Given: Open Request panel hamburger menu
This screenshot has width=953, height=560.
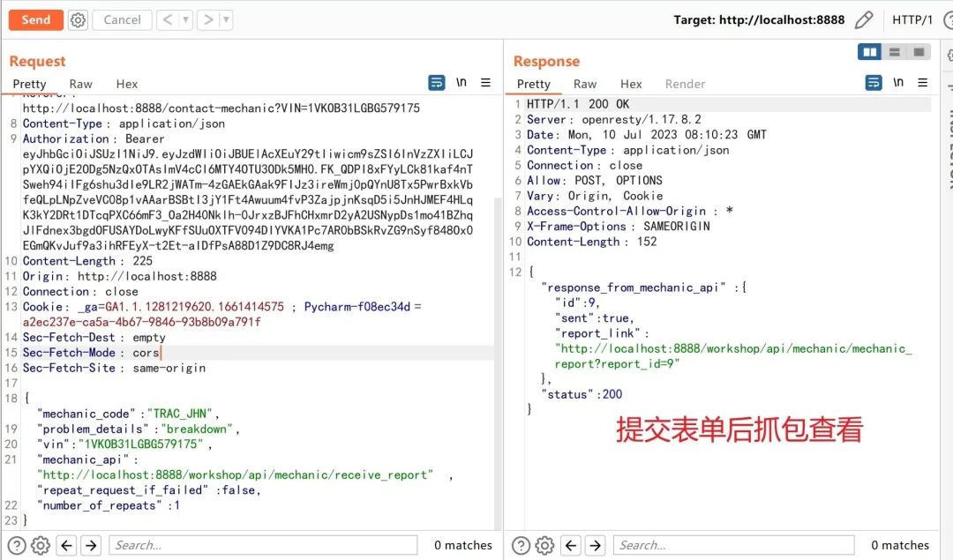Looking at the screenshot, I should coord(485,83).
